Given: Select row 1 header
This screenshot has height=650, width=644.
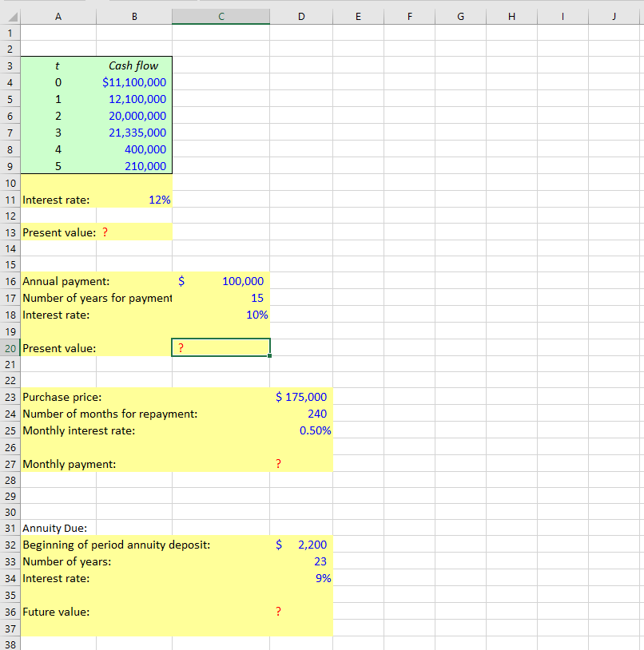Looking at the screenshot, I should (x=10, y=33).
